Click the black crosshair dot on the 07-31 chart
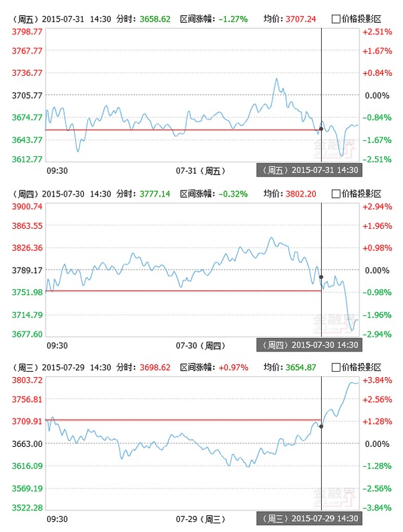The height and width of the screenshot is (532, 403). pos(321,128)
